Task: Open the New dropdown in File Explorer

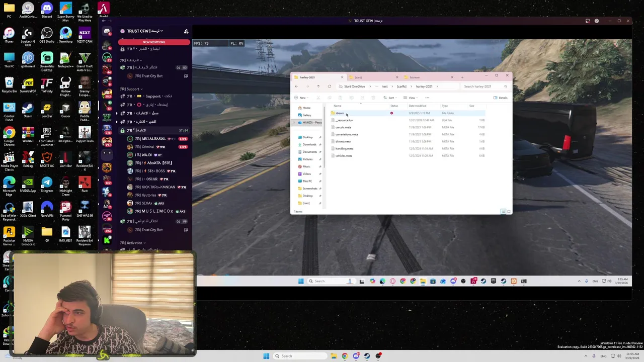Action: click(301, 98)
